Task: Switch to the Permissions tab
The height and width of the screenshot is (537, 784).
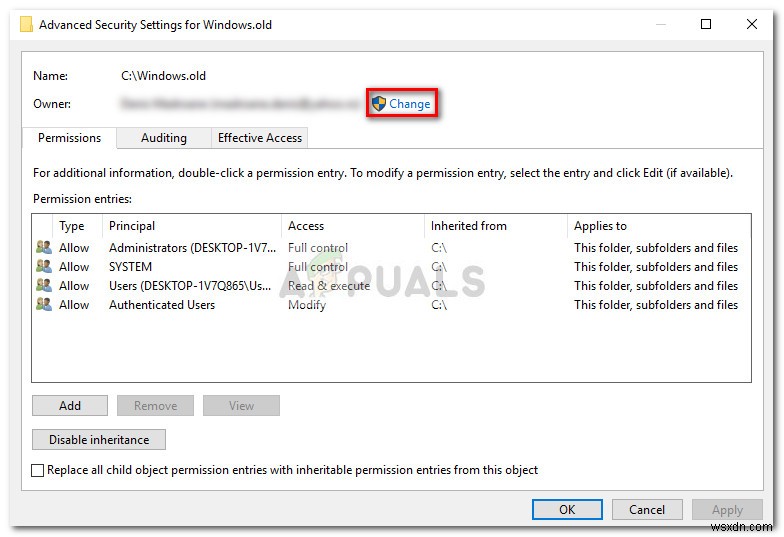Action: [70, 138]
